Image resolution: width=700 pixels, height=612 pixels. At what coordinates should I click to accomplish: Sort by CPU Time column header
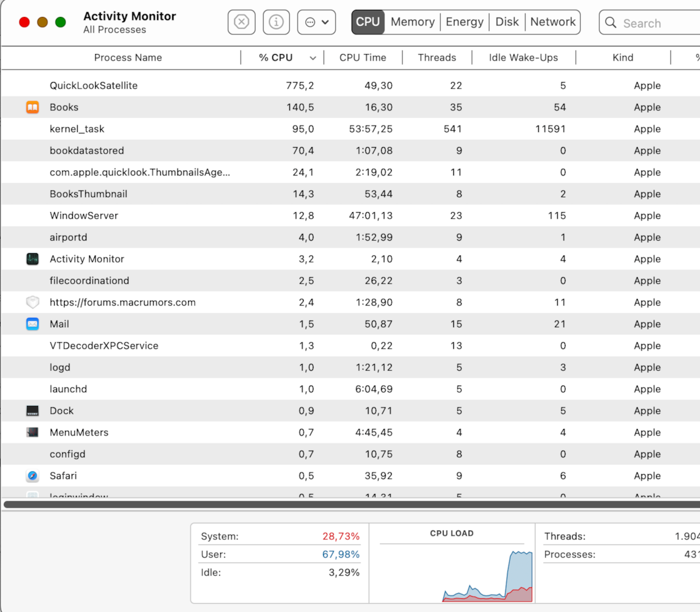coord(363,57)
